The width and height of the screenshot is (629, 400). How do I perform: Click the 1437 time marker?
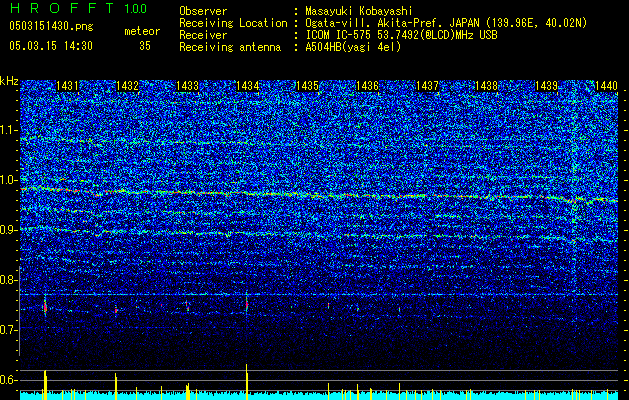tap(428, 86)
